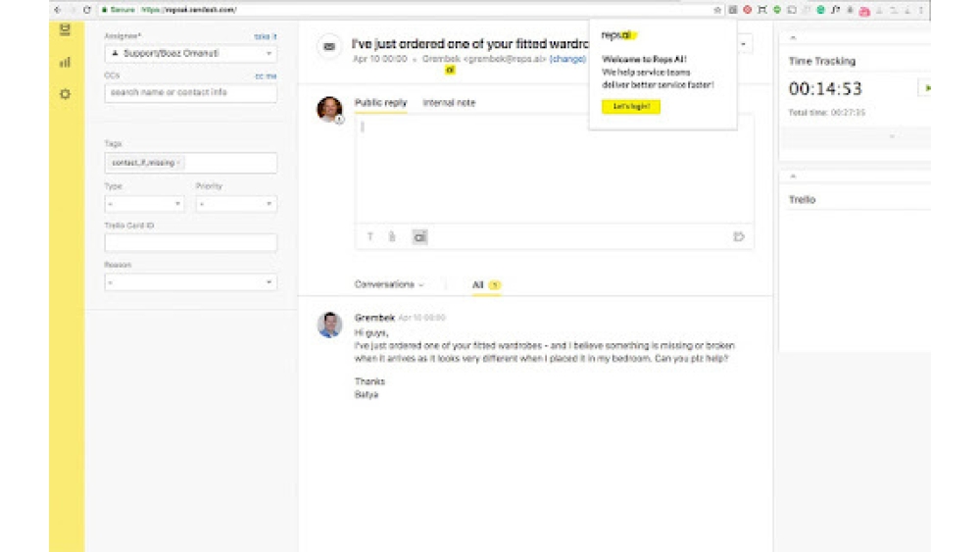Expand the Conversations filter dropdown
Screen dimensions: 980x552
pos(389,284)
